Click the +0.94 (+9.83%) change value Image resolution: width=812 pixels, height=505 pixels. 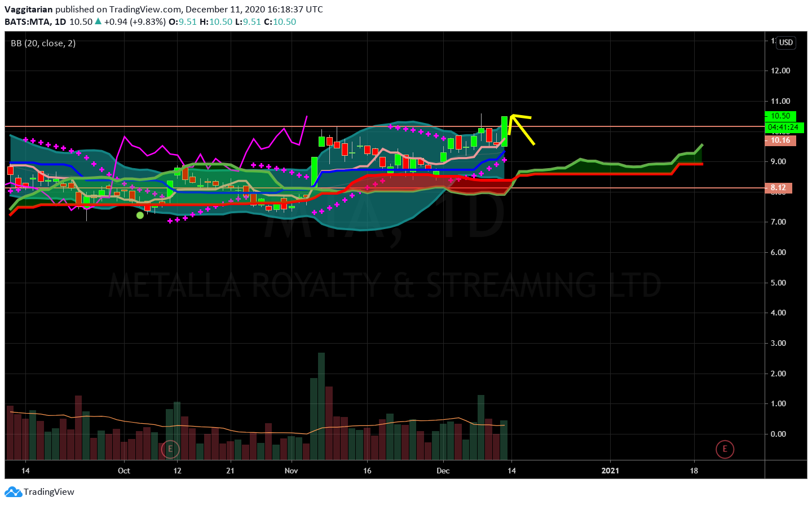pos(135,21)
